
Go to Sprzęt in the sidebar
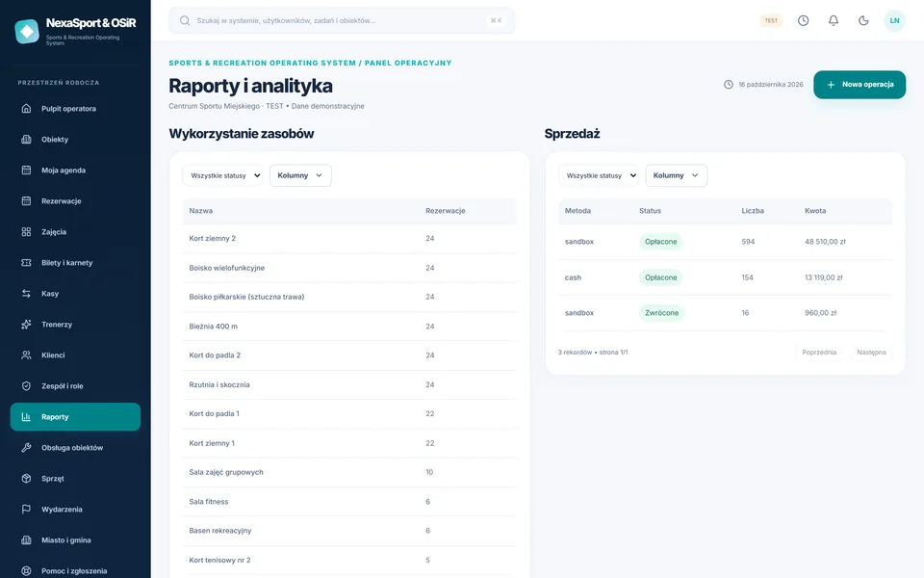point(75,479)
